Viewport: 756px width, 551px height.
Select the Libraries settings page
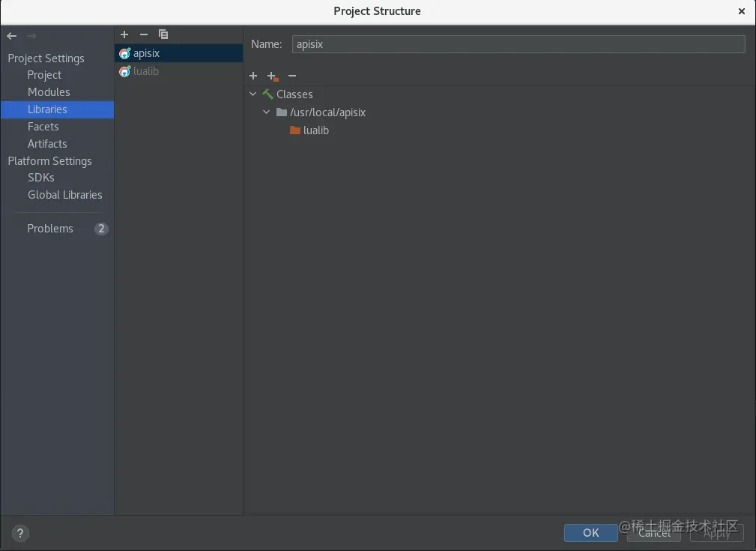[x=58, y=109]
